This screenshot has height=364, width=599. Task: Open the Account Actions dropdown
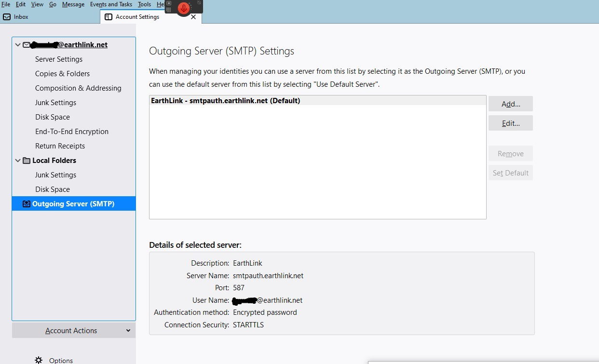coord(74,330)
